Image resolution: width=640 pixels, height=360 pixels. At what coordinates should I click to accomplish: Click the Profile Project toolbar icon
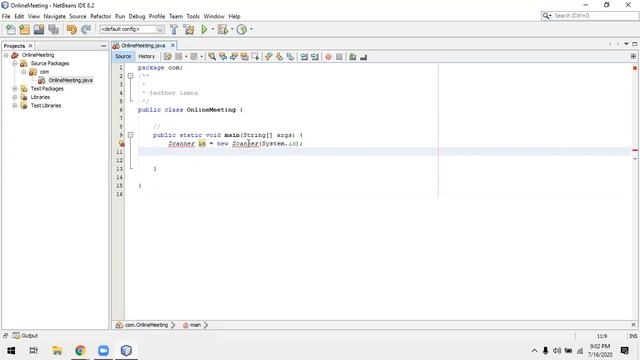(x=242, y=29)
